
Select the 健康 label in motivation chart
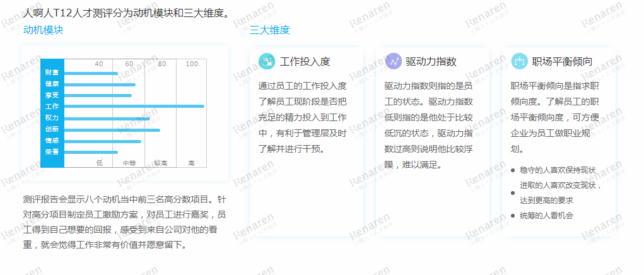pos(52,85)
